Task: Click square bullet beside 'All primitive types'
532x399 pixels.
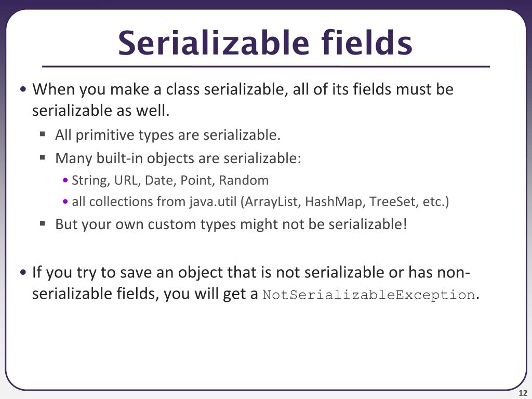Action: 43,134
